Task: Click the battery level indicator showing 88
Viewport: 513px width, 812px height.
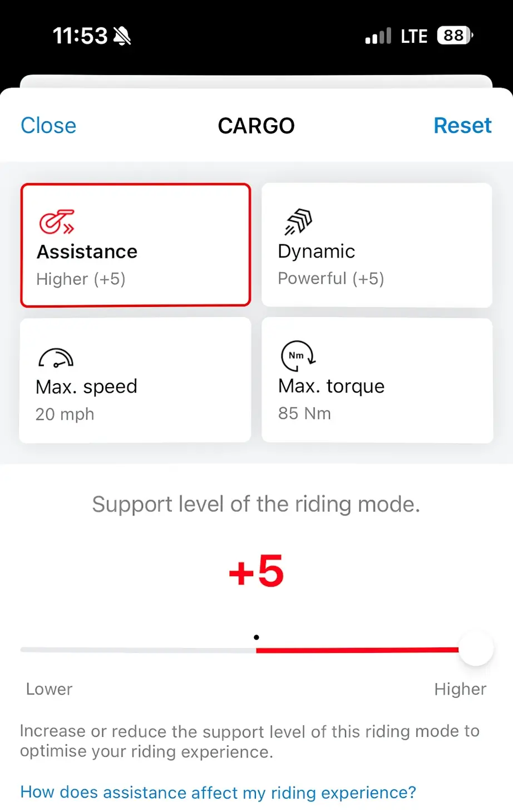Action: (x=453, y=36)
